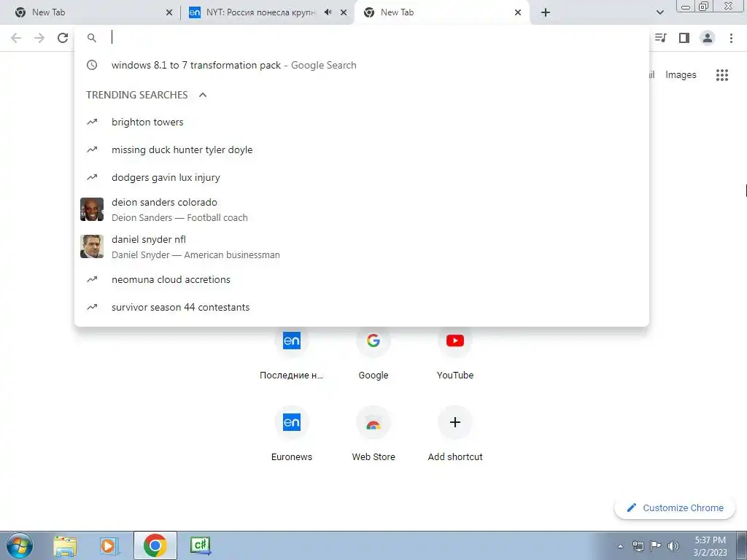Select missing duck hunter tyler doyle suggestion
This screenshot has width=747, height=560.
(362, 149)
